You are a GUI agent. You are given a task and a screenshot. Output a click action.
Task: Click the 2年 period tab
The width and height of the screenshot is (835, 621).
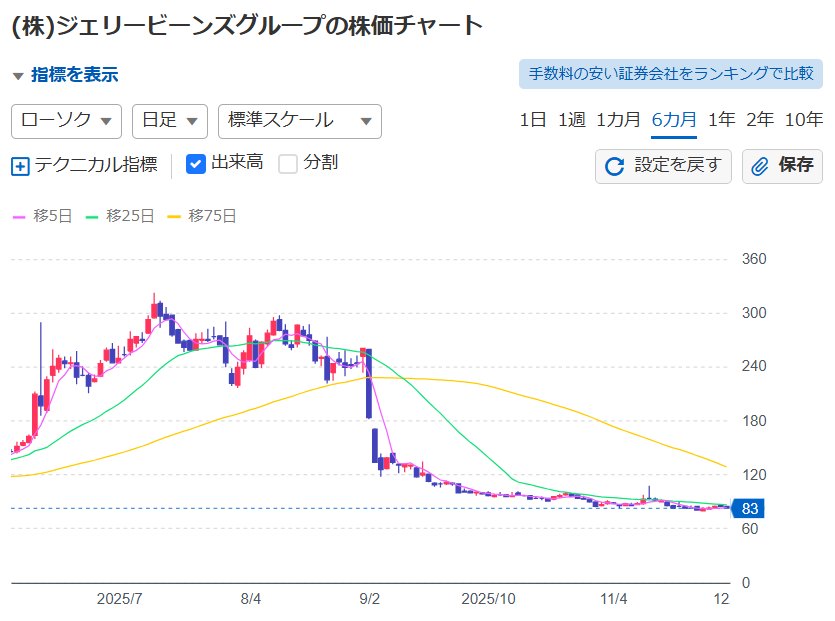(760, 120)
